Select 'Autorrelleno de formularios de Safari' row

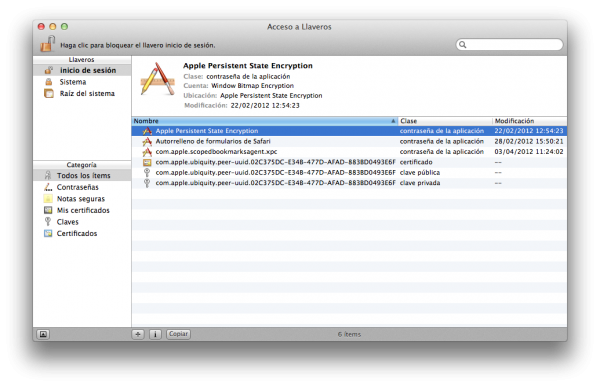coord(349,141)
